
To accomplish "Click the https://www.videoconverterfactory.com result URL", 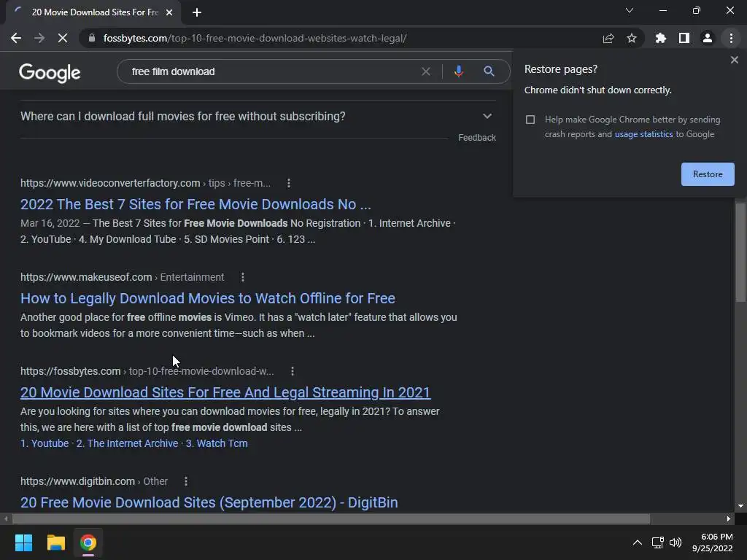I will 110,183.
